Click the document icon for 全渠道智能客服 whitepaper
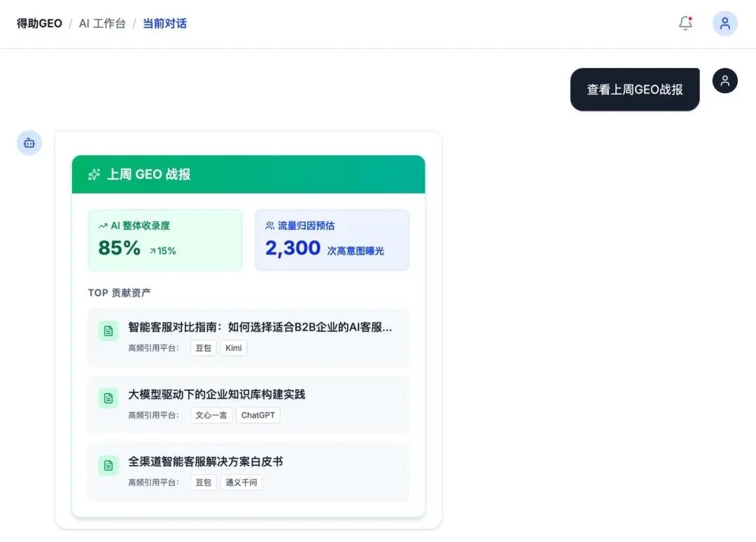This screenshot has height=542, width=756. coord(108,465)
